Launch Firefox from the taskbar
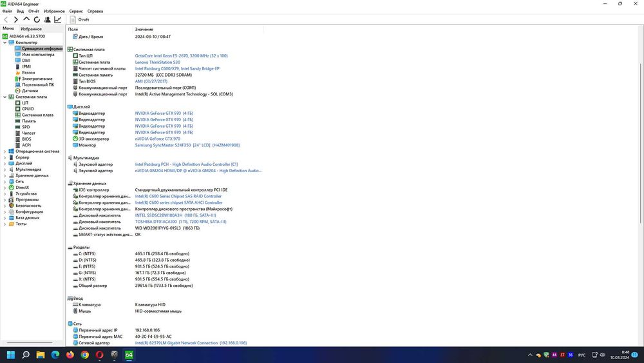Image resolution: width=644 pixels, height=363 pixels. (70, 355)
